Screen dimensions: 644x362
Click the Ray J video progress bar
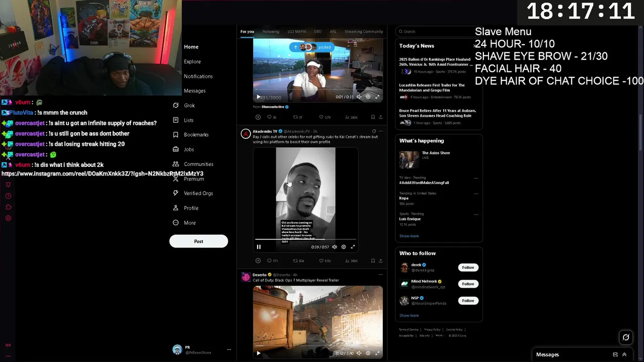pyautogui.click(x=305, y=239)
